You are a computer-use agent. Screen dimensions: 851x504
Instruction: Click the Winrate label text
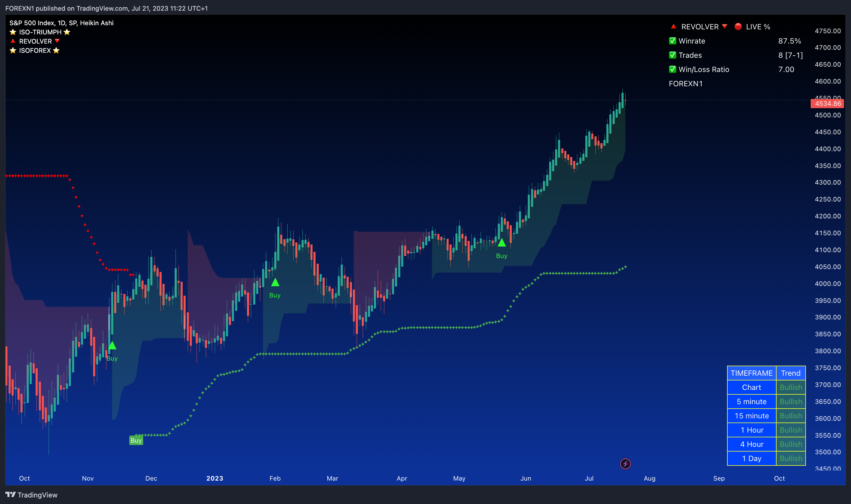point(691,41)
